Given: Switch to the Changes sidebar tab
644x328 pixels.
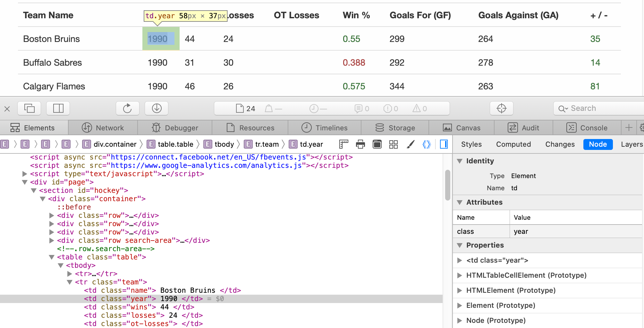Looking at the screenshot, I should click(x=560, y=144).
